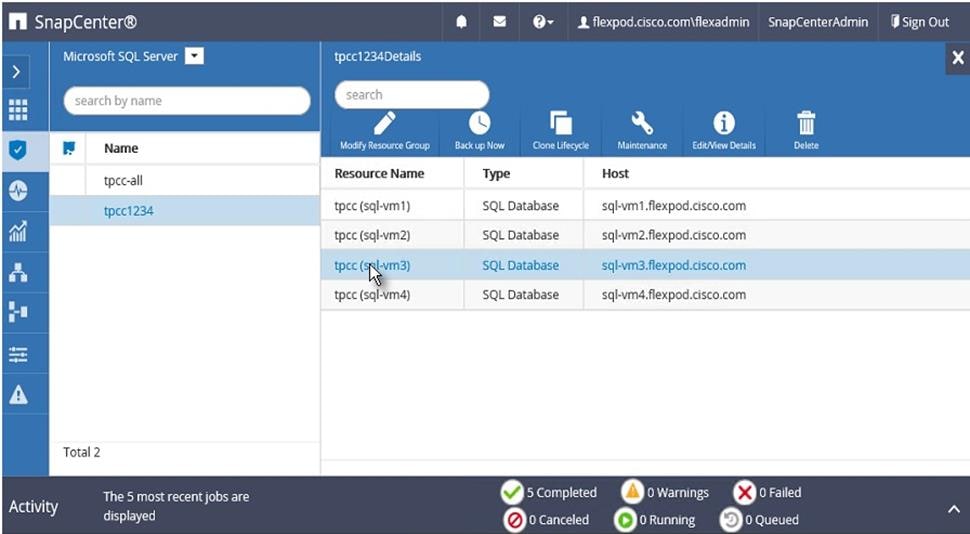Close the tpcc1234Details panel

958,58
